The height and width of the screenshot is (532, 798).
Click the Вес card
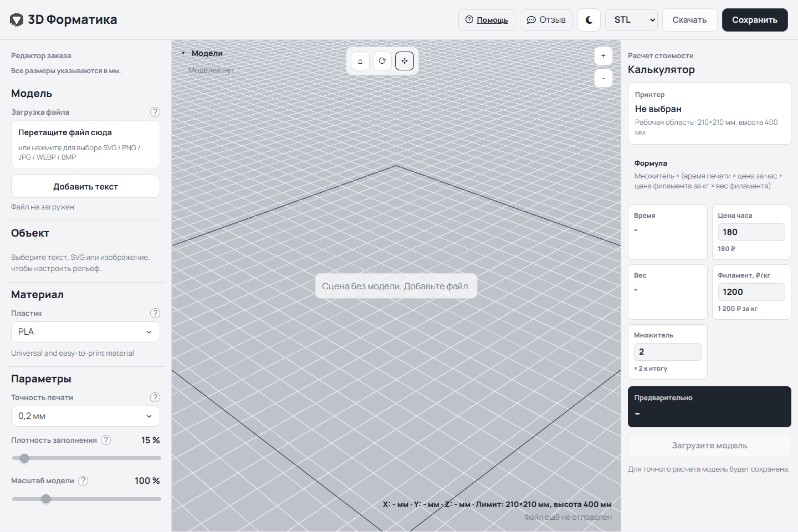(668, 292)
